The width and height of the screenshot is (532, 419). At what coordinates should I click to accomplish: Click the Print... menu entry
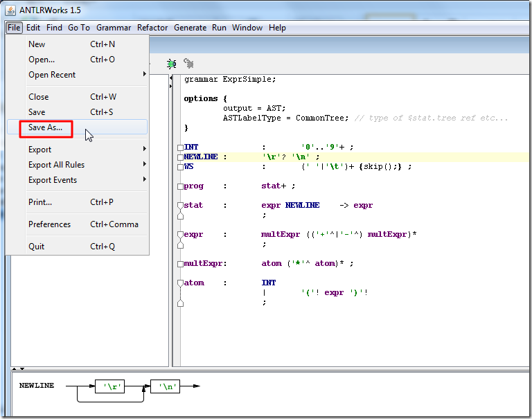click(x=40, y=202)
